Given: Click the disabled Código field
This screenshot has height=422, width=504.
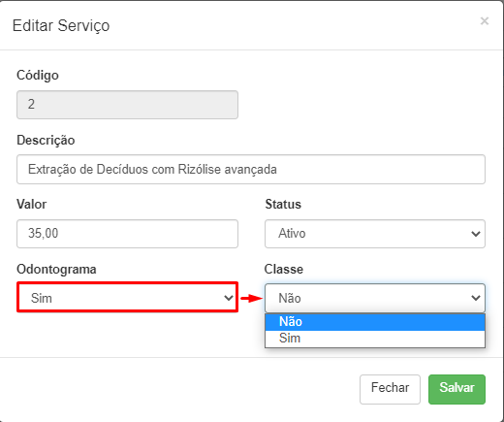Looking at the screenshot, I should click(127, 105).
